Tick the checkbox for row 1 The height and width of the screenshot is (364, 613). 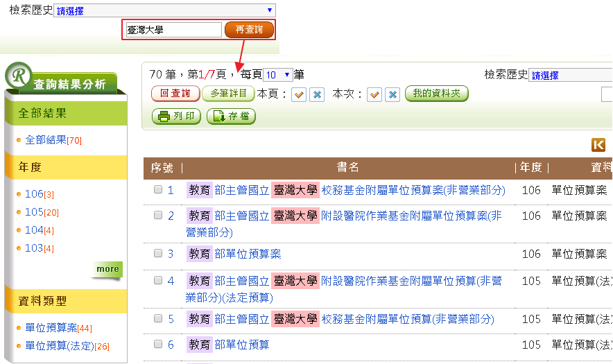point(158,189)
